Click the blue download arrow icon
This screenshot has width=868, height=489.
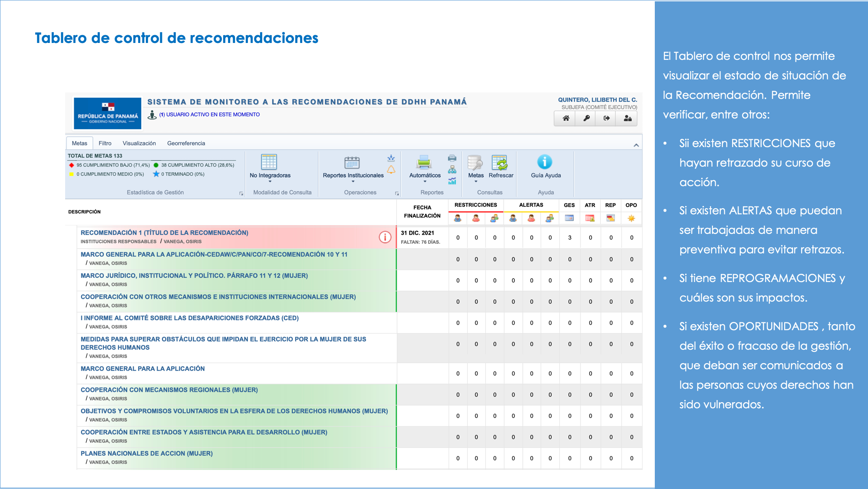coord(391,158)
